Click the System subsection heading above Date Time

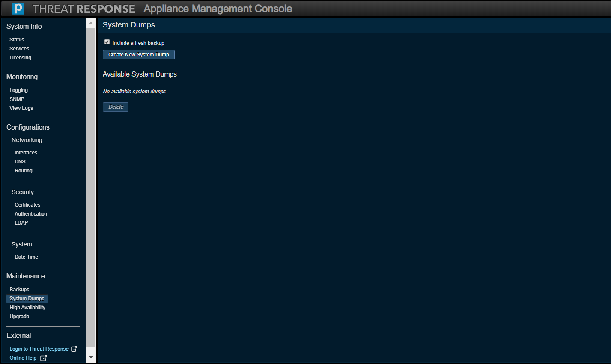pos(22,244)
